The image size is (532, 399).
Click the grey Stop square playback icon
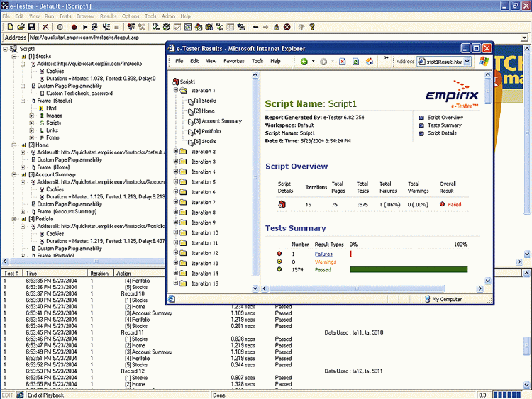[116, 27]
